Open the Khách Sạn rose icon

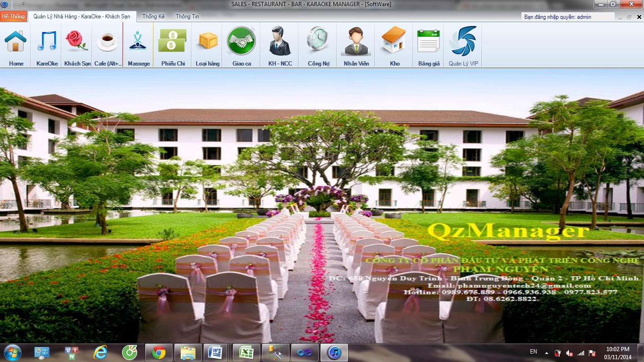click(x=77, y=46)
